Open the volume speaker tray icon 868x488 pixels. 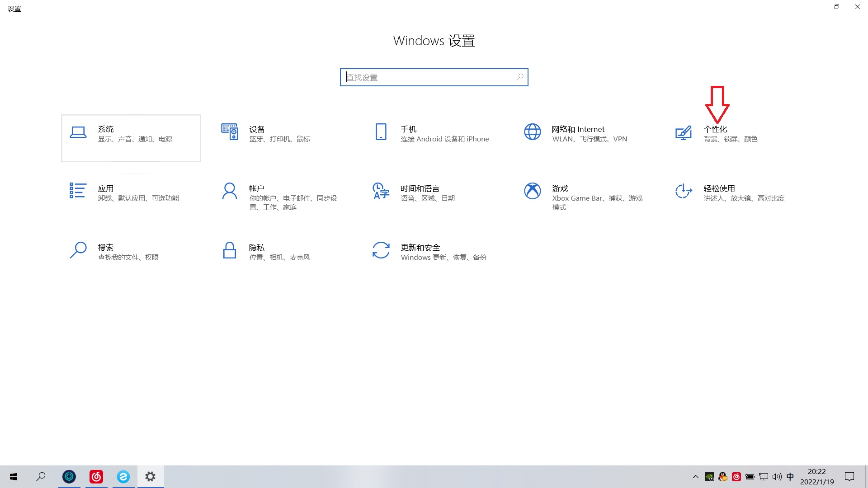[777, 477]
